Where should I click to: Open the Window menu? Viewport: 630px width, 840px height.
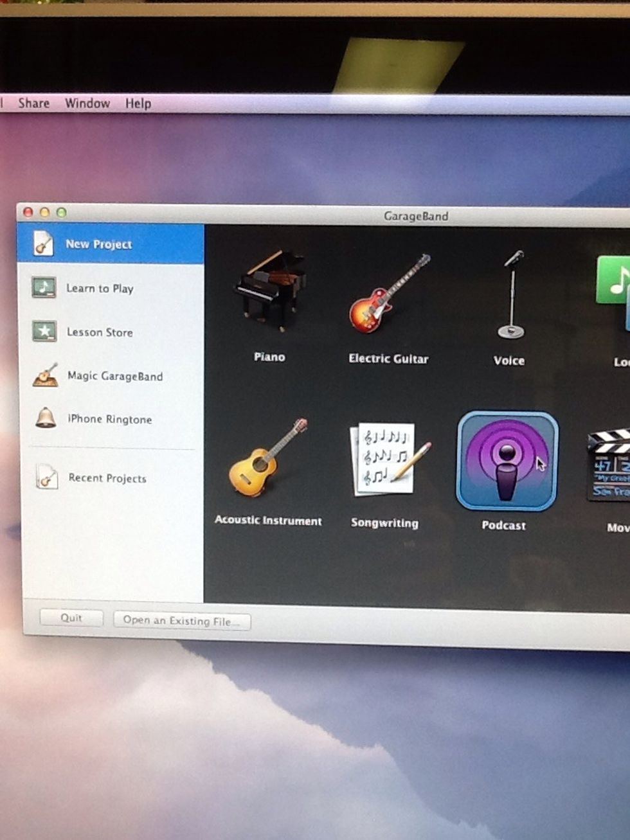[x=87, y=103]
